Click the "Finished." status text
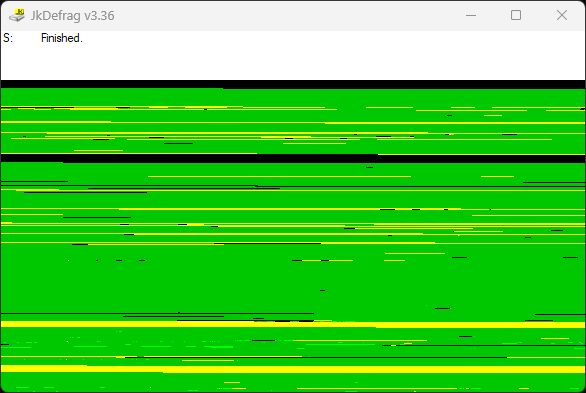The image size is (586, 393). click(62, 38)
